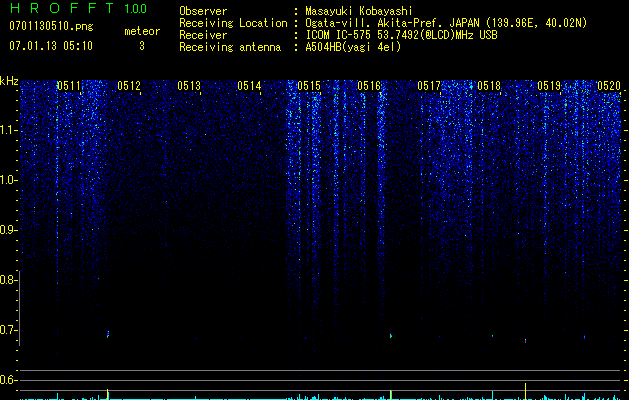Click the 0516 time marker
The width and height of the screenshot is (629, 400).
click(369, 86)
